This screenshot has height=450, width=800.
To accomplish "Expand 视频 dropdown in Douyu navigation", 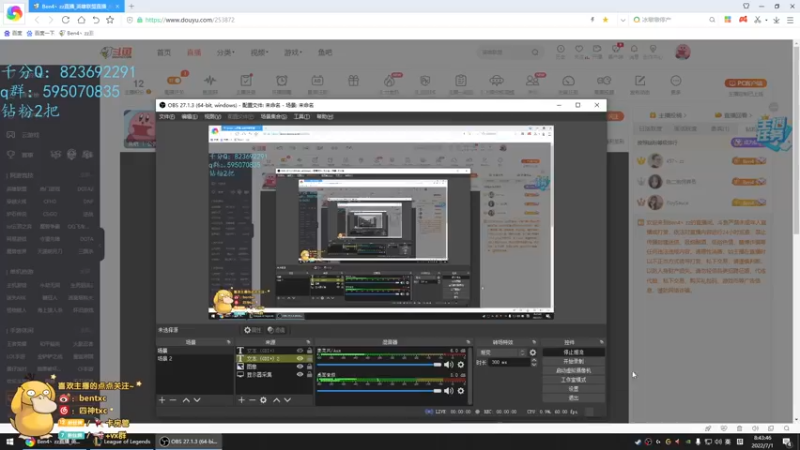I will [x=259, y=52].
